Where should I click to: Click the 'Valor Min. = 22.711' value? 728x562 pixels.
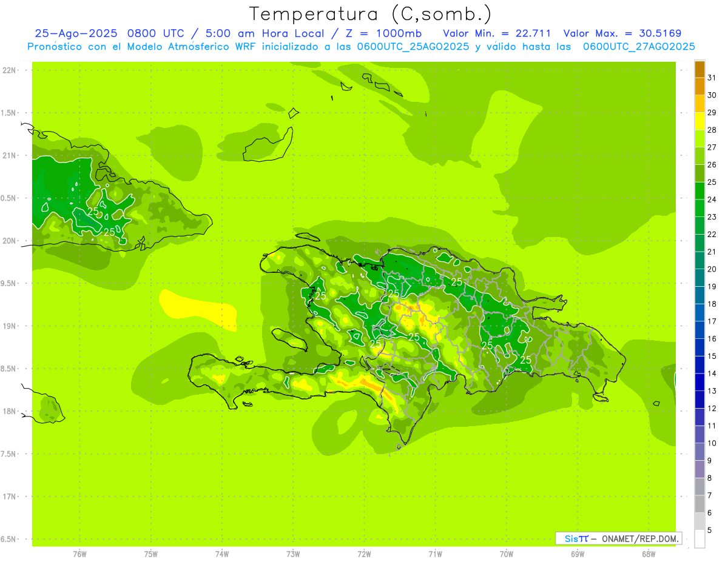497,33
